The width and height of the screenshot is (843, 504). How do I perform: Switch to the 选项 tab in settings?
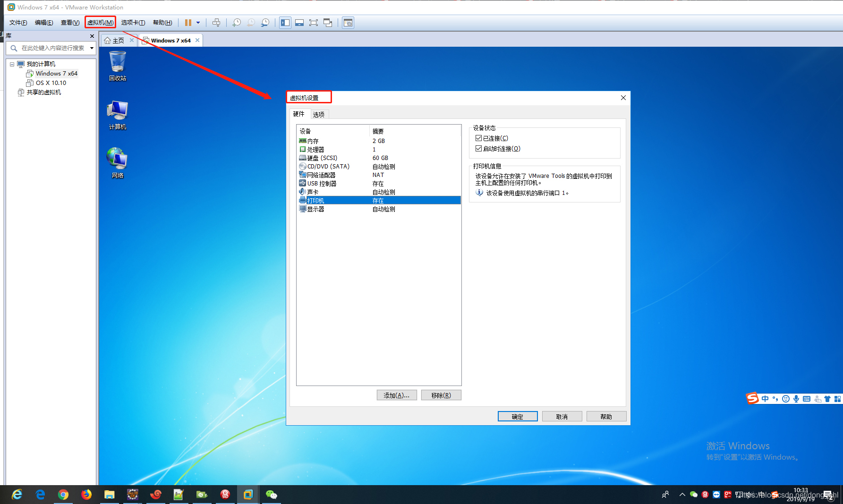tap(319, 114)
